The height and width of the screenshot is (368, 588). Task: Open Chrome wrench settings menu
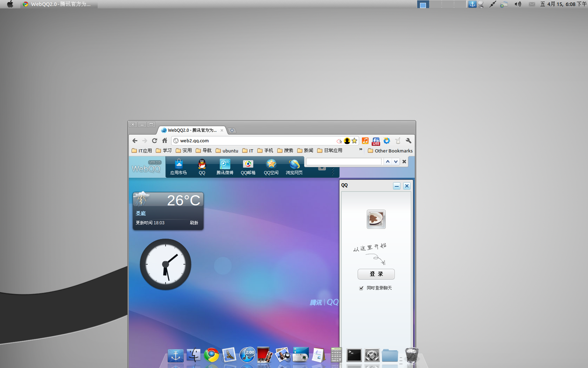[x=408, y=141]
